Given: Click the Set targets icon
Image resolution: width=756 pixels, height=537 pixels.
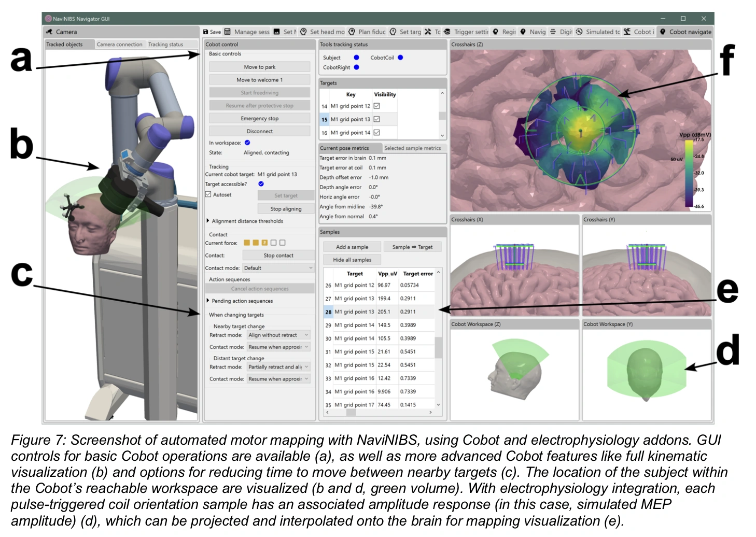Looking at the screenshot, I should pos(393,32).
